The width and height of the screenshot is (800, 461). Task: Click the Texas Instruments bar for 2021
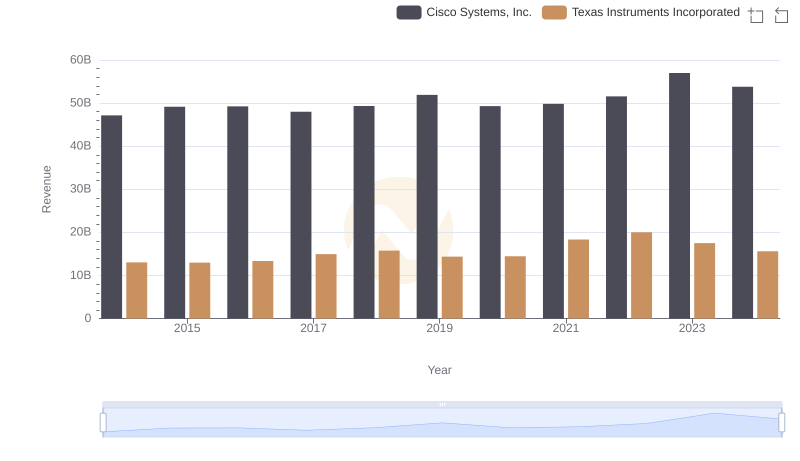click(579, 279)
